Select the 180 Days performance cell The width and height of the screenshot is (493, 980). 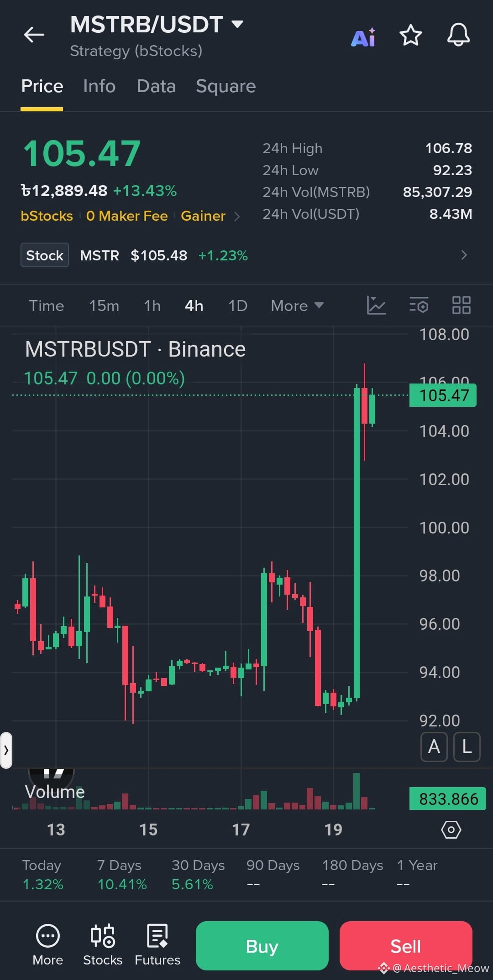coord(352,875)
